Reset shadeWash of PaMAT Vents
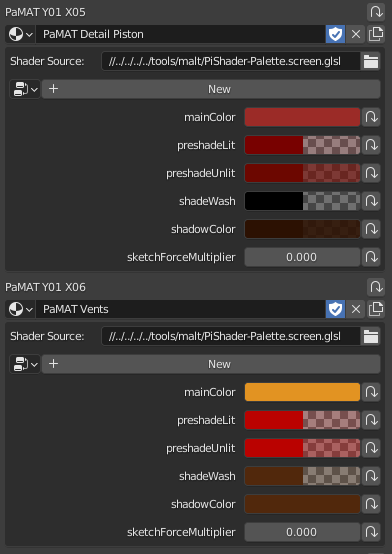Viewport: 392px width, 554px height. 371,476
